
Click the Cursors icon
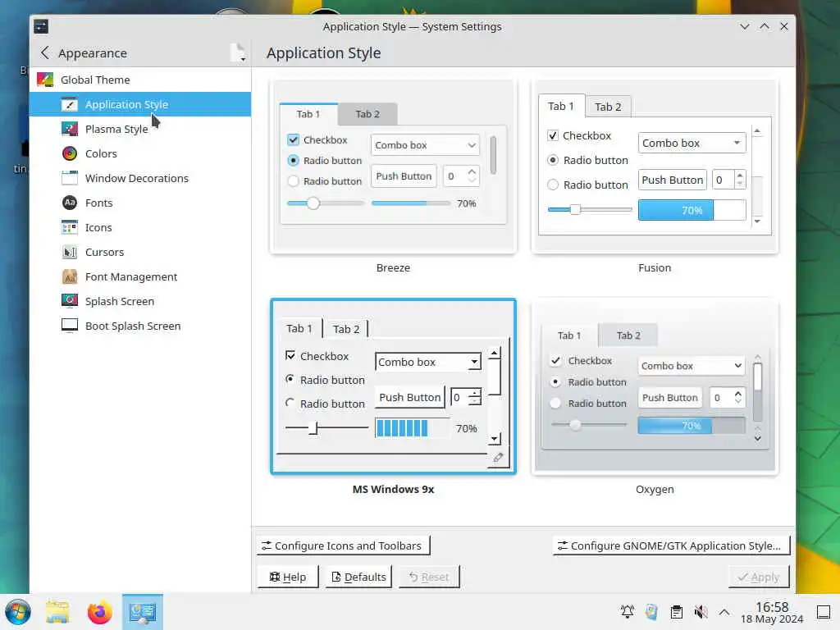click(x=69, y=253)
